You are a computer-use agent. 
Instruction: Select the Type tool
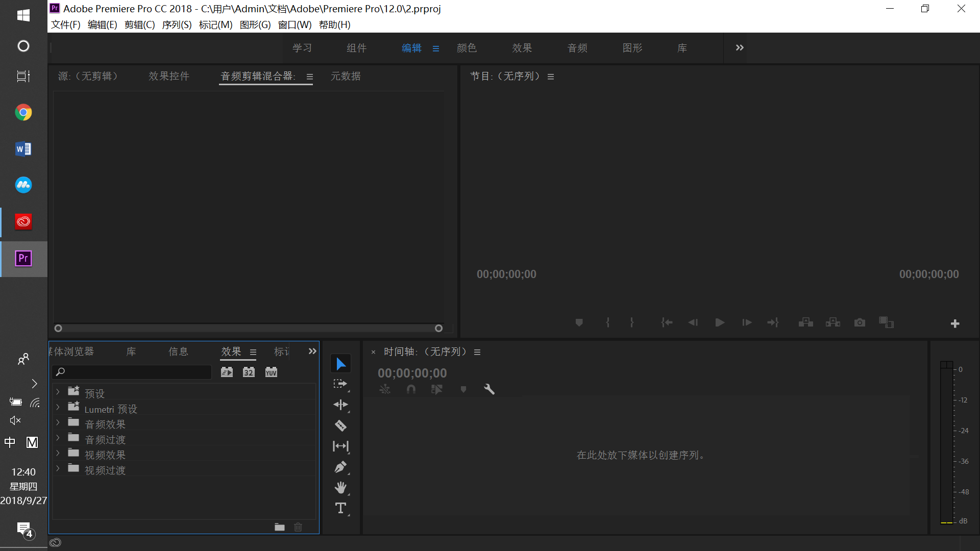(340, 508)
